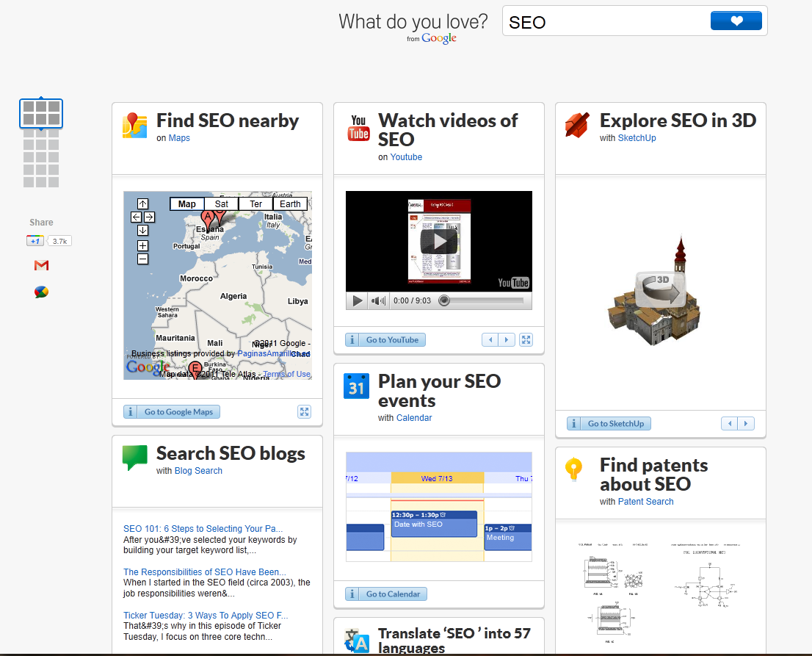Click Go to Google Maps button

point(178,412)
